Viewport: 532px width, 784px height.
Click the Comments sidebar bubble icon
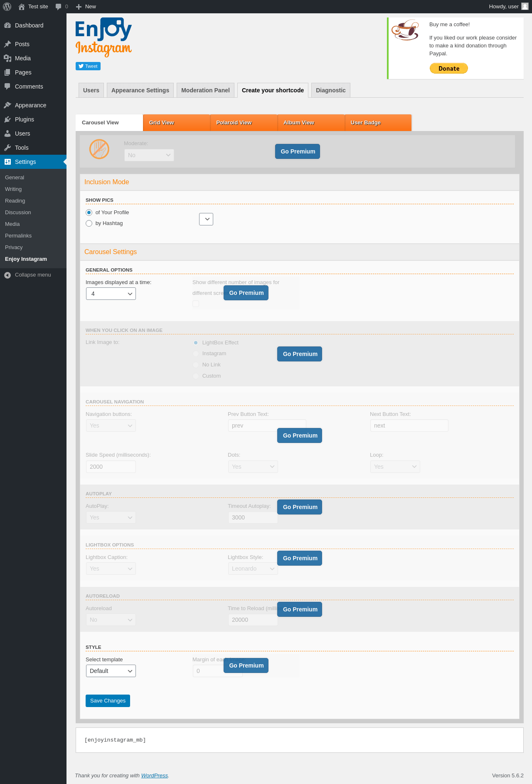[x=7, y=87]
